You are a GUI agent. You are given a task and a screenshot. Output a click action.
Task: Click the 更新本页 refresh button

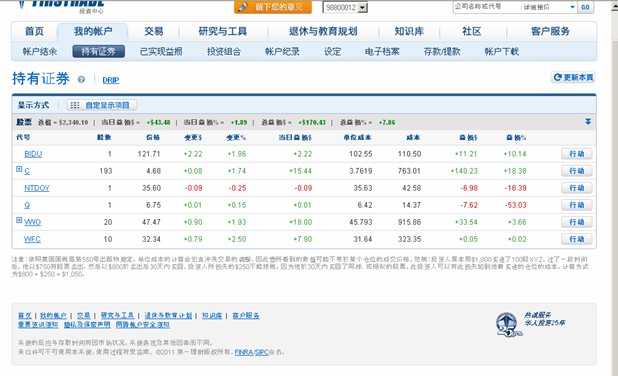573,77
